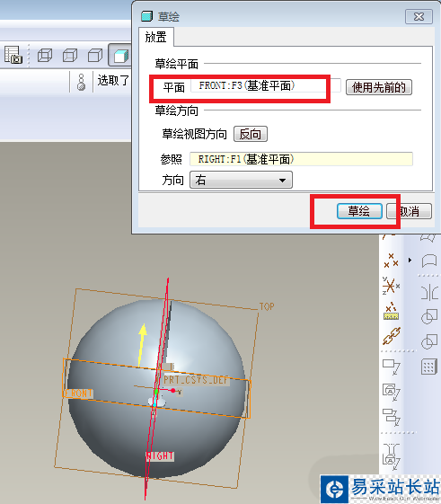441x504 pixels.
Task: Select the RIGHT datum plane label
Action: tap(160, 455)
